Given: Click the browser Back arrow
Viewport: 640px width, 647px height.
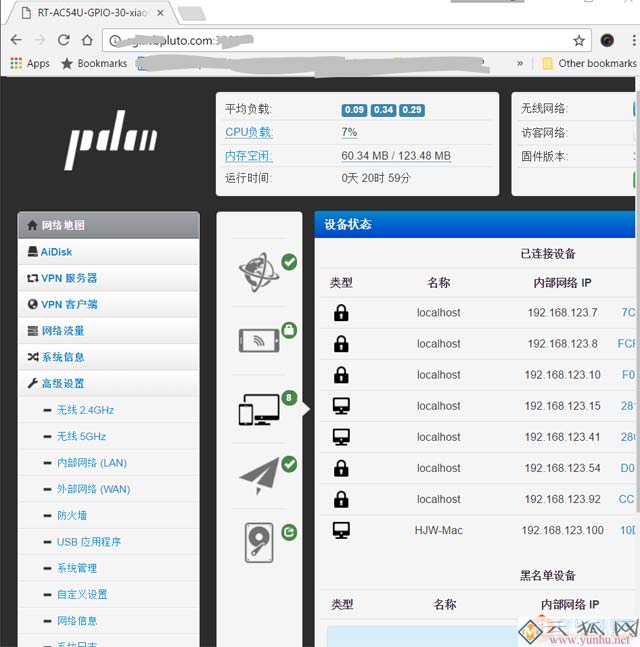Looking at the screenshot, I should click(16, 40).
